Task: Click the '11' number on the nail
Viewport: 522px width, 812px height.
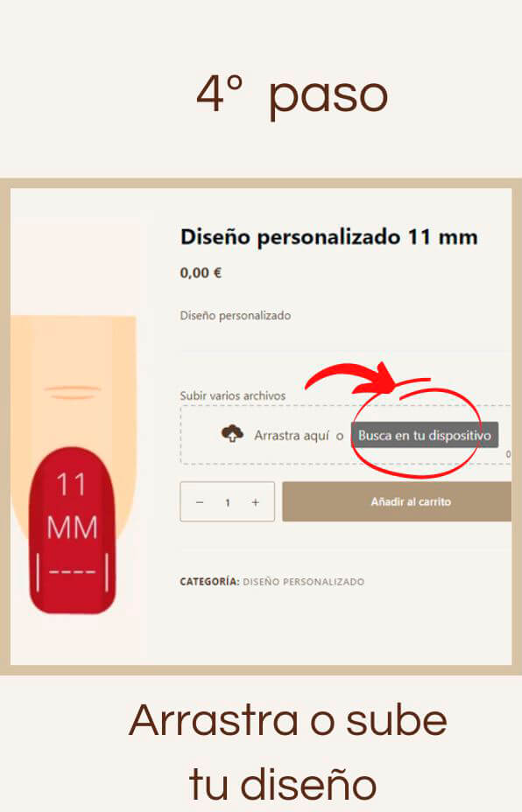Action: (71, 485)
